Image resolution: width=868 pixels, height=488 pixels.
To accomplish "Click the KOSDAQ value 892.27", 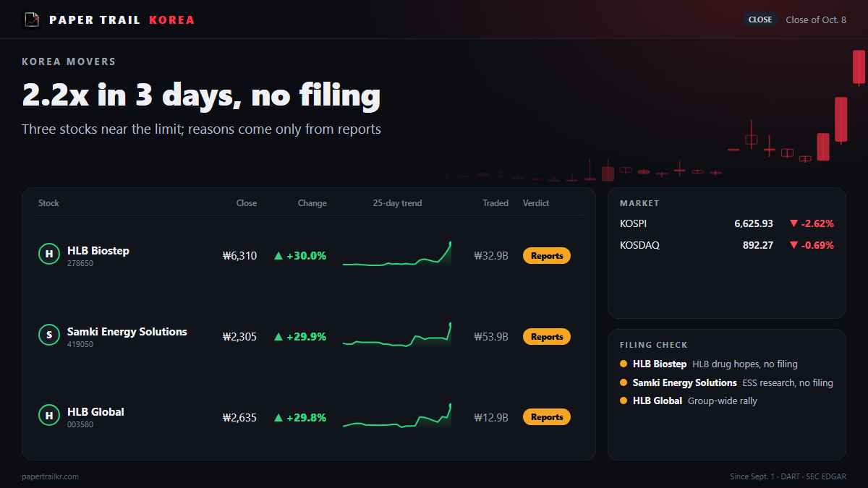I will 758,245.
